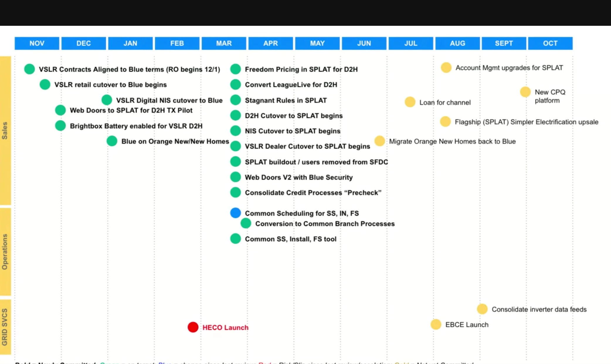This screenshot has width=611, height=364.
Task: Click the Migrate Orange New Homes back to Blue text
Action: (452, 141)
